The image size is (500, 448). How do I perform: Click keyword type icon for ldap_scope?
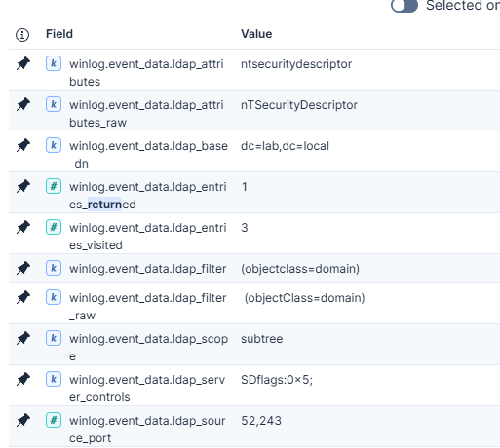(54, 338)
